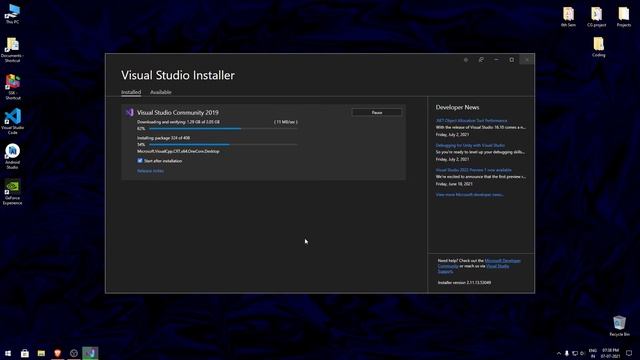Click the download progress bar
Screen dimensions: 640x360
click(223, 129)
